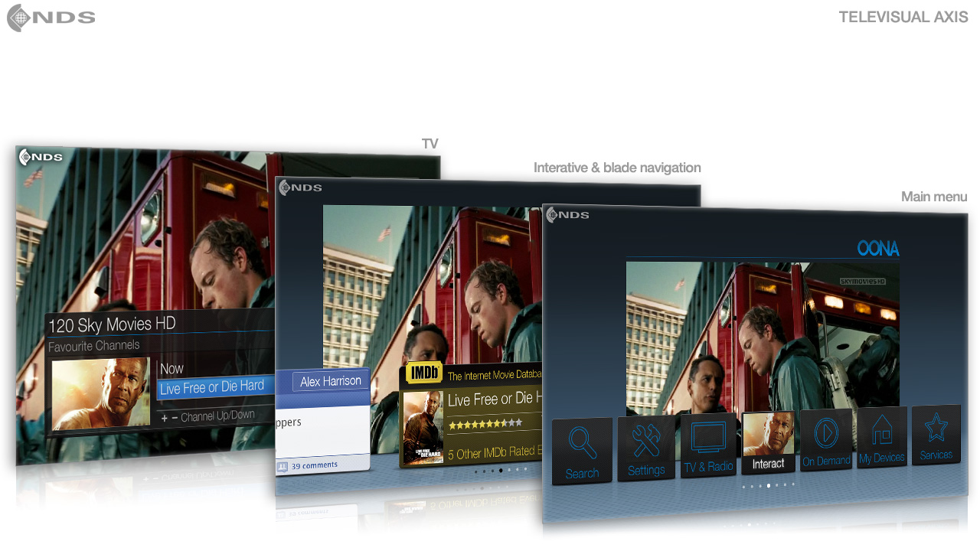
Task: Click active page dot under Main menu tiles
Action: pyautogui.click(x=769, y=485)
